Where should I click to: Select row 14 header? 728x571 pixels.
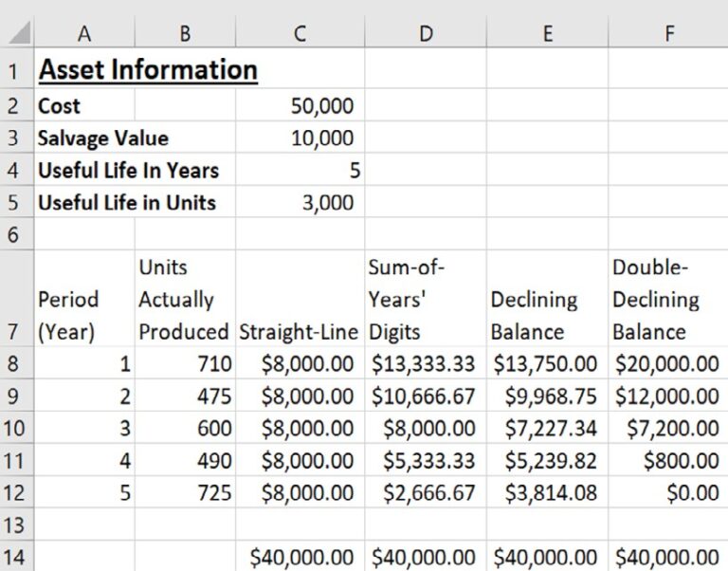pyautogui.click(x=17, y=557)
